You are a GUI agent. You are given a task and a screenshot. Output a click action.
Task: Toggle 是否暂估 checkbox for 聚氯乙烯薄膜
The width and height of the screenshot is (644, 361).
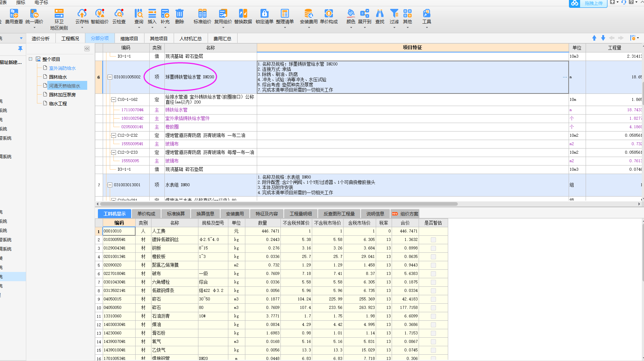pyautogui.click(x=433, y=265)
